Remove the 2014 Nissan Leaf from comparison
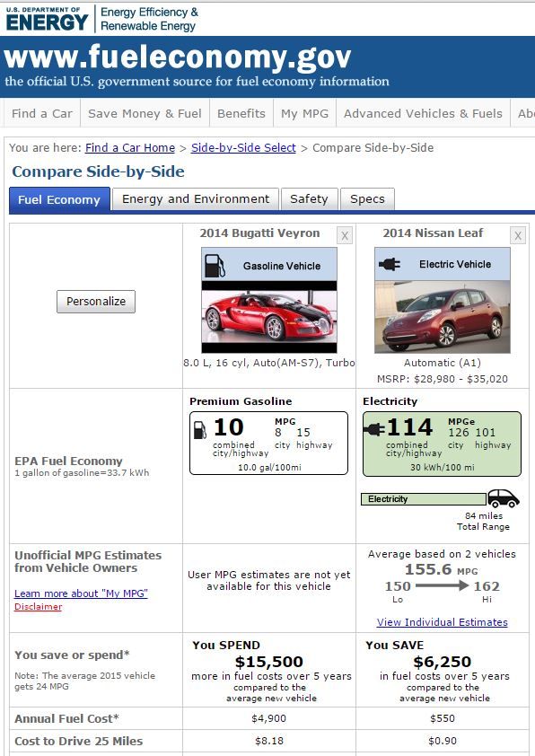This screenshot has width=535, height=756. [x=518, y=236]
